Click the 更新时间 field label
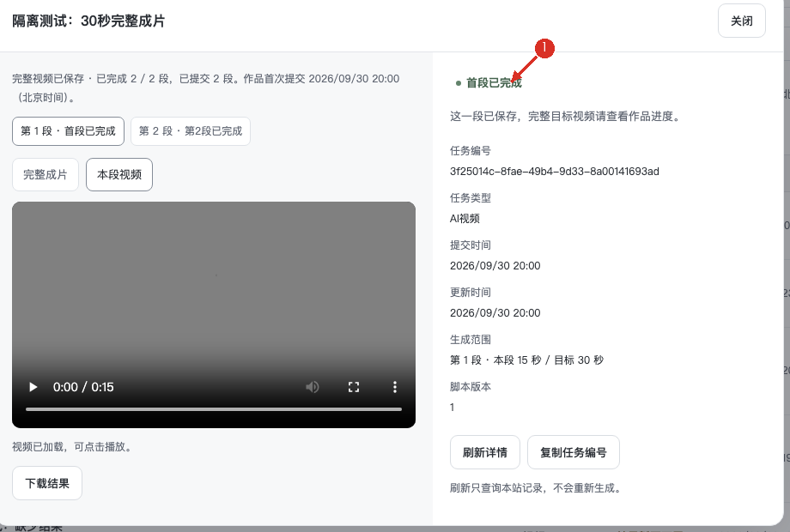The image size is (790, 532). 470,293
